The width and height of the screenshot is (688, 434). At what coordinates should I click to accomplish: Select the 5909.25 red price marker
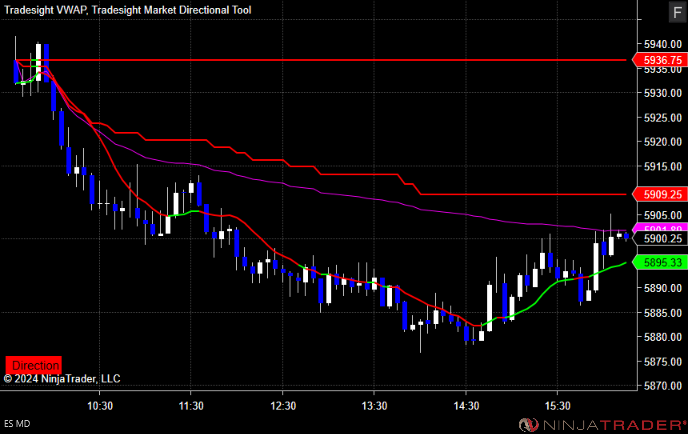(x=659, y=194)
